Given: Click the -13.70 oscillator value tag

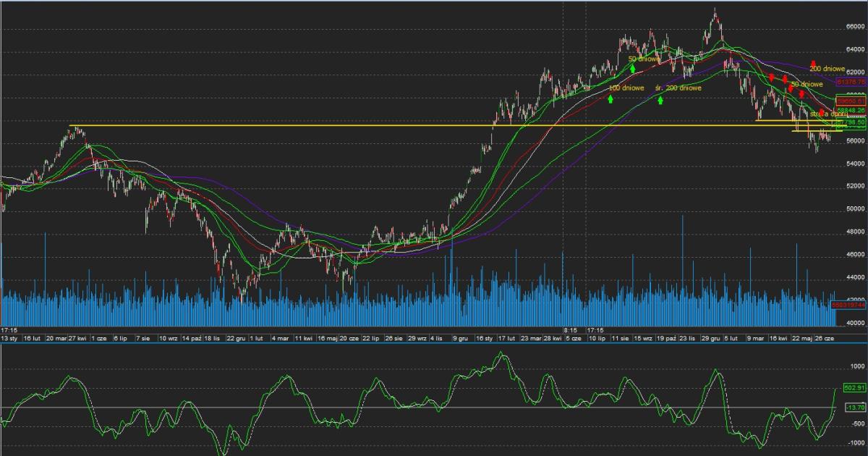Looking at the screenshot, I should (x=854, y=408).
